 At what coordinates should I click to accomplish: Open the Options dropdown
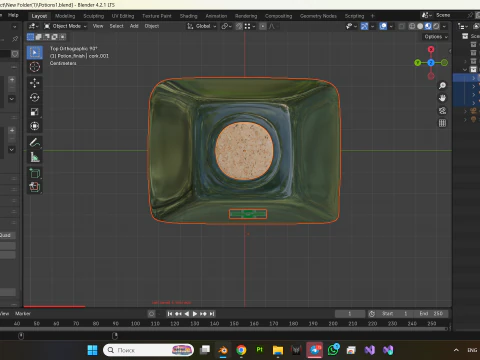pos(436,37)
